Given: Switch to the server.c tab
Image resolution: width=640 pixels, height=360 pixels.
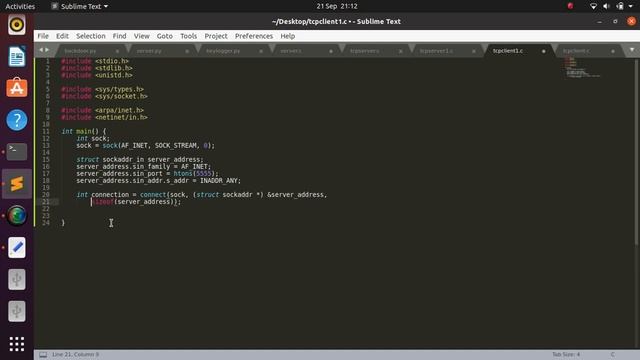Looking at the screenshot, I should [x=291, y=51].
